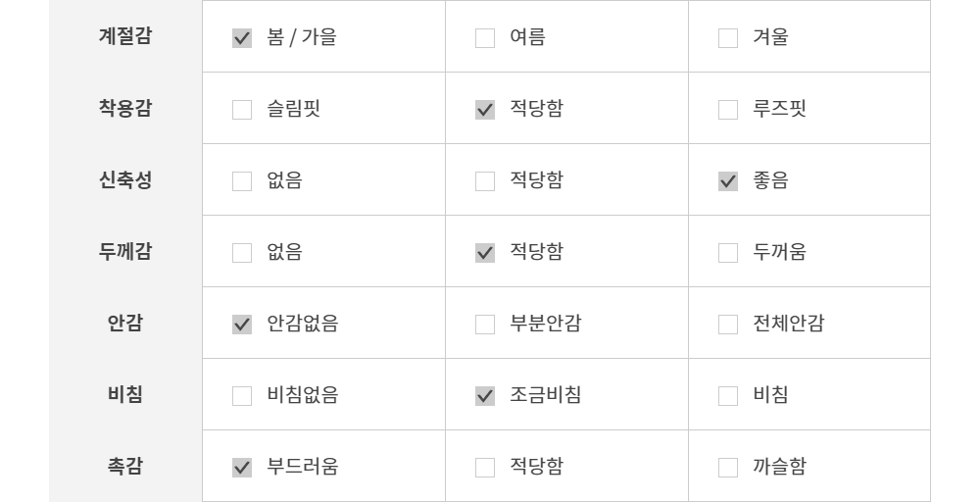Check 없음 in the 두께감 row

[x=242, y=253]
